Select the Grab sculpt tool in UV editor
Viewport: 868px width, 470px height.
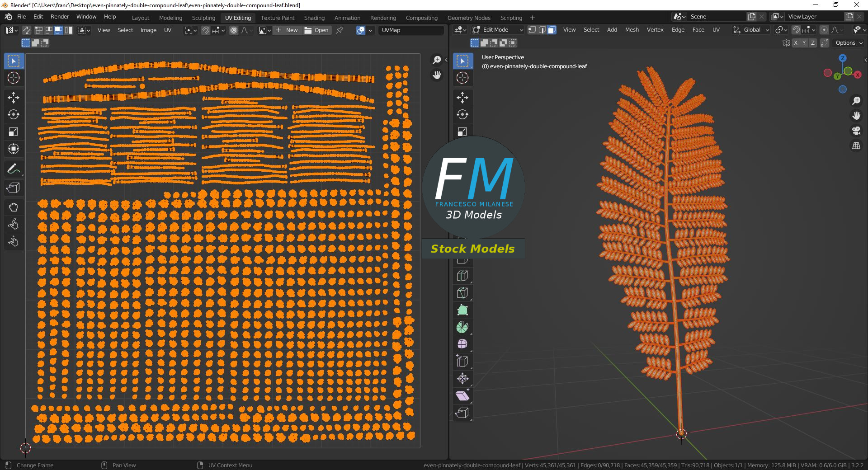pos(14,207)
